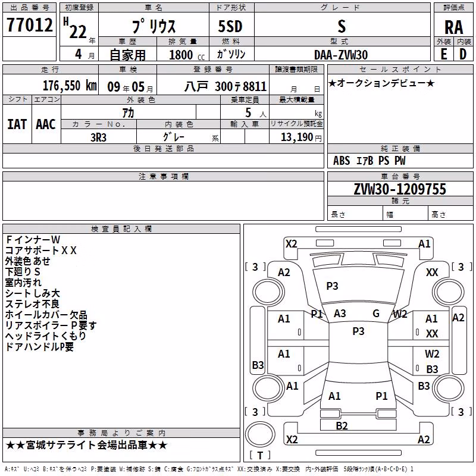Select the note ドアハンドルP要
476x476 pixels.
coord(39,346)
